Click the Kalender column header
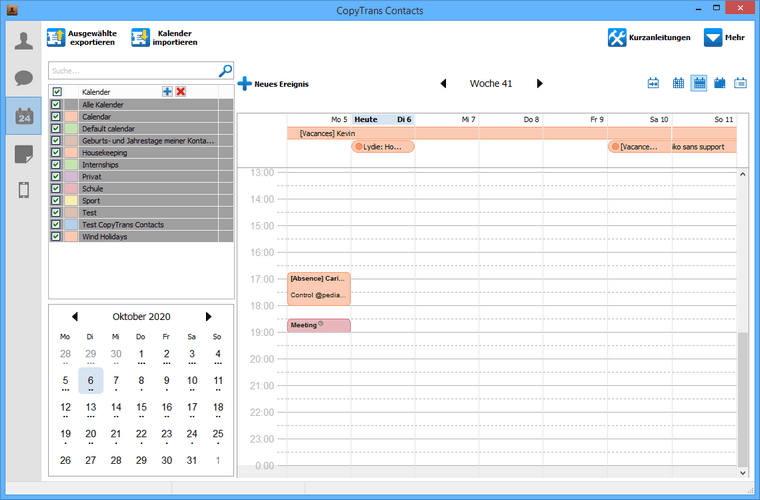Screen dimensions: 760x500 click(96, 92)
